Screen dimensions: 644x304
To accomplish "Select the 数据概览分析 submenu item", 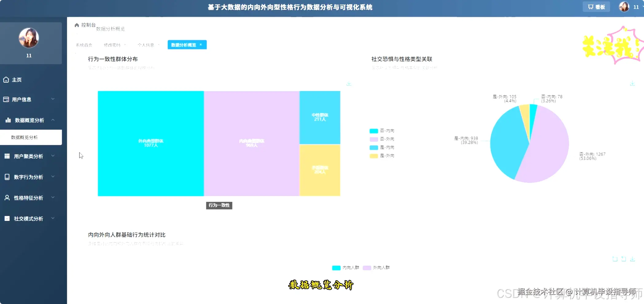I will pos(31,137).
